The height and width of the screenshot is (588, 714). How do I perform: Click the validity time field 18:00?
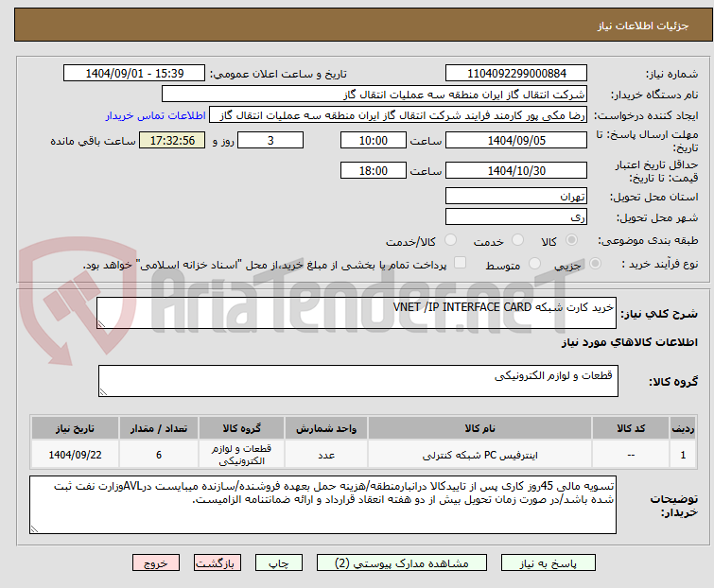374,171
